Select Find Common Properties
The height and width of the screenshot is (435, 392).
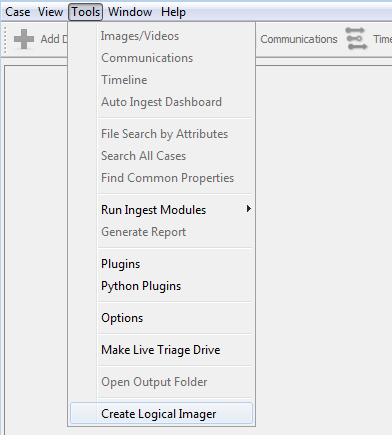162,178
